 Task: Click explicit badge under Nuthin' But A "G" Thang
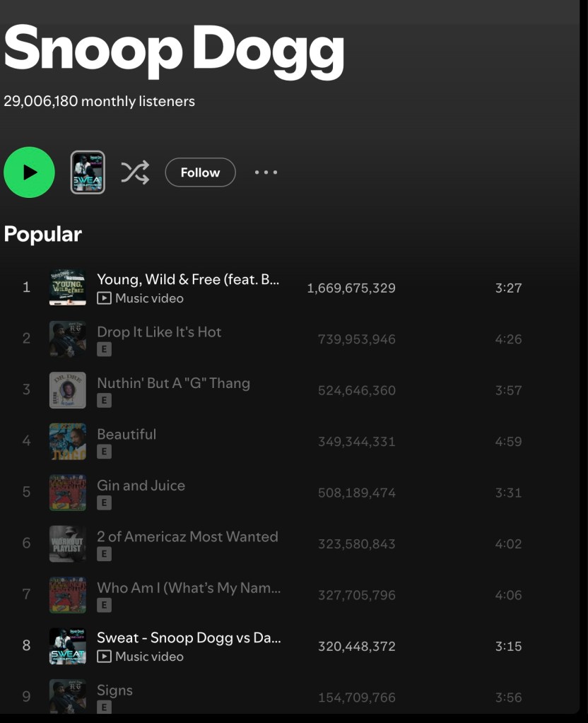(105, 401)
